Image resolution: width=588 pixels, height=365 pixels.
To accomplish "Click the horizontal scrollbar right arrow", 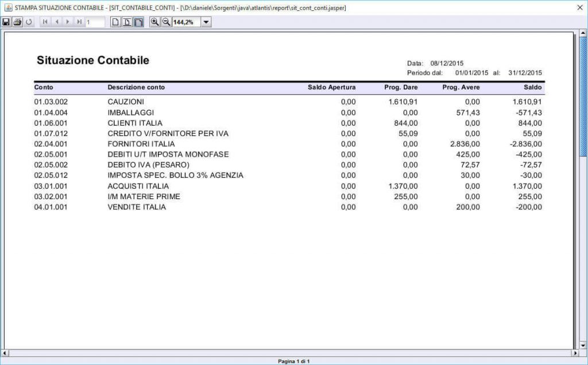I will [x=575, y=352].
